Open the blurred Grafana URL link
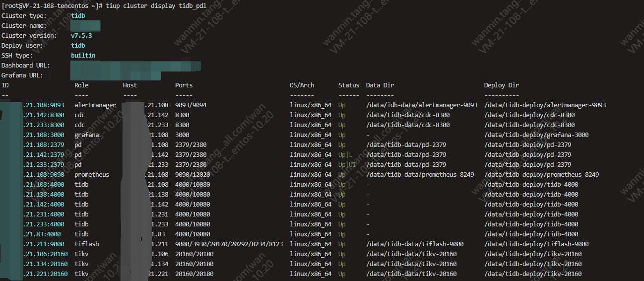The image size is (644, 281). click(116, 75)
